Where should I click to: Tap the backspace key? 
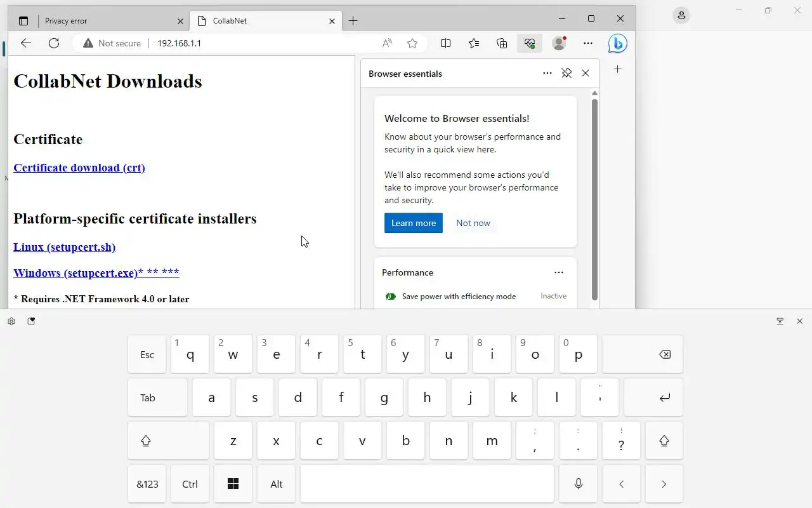643,354
